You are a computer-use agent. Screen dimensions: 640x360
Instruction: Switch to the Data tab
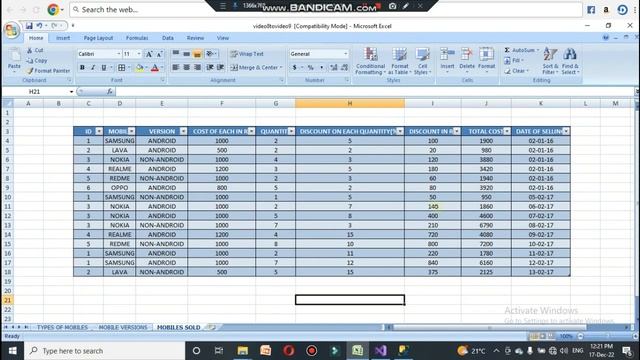(x=168, y=38)
